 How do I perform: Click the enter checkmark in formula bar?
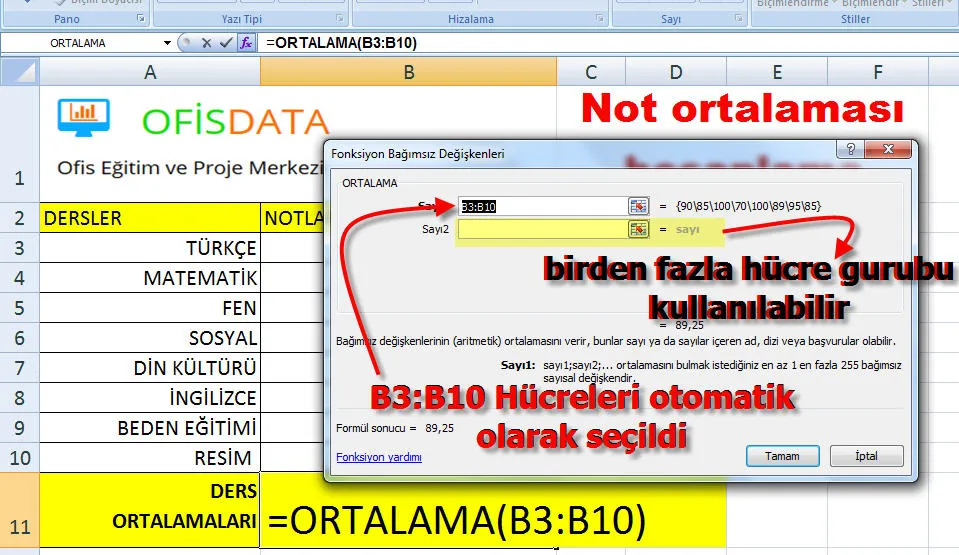pyautogui.click(x=224, y=43)
